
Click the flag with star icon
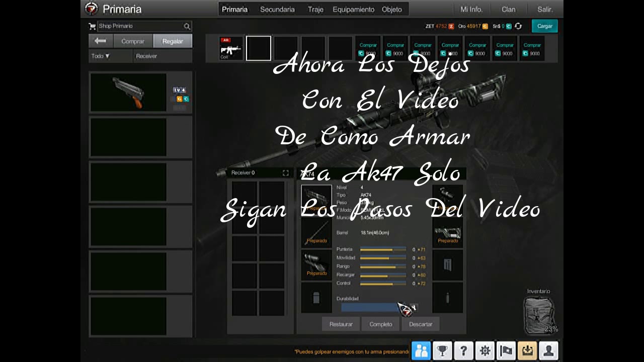(x=506, y=351)
